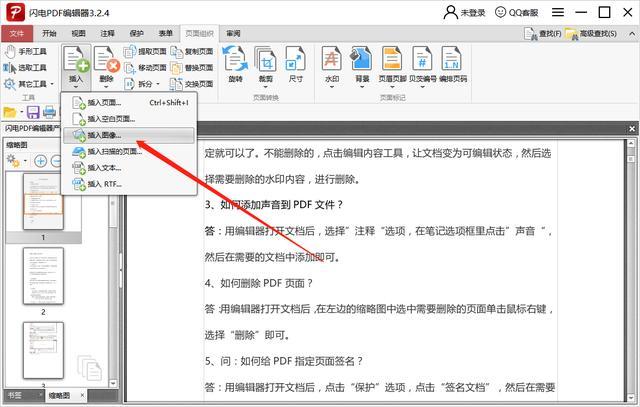Open the 文件 file menu
The height and width of the screenshot is (407, 640).
pos(17,33)
